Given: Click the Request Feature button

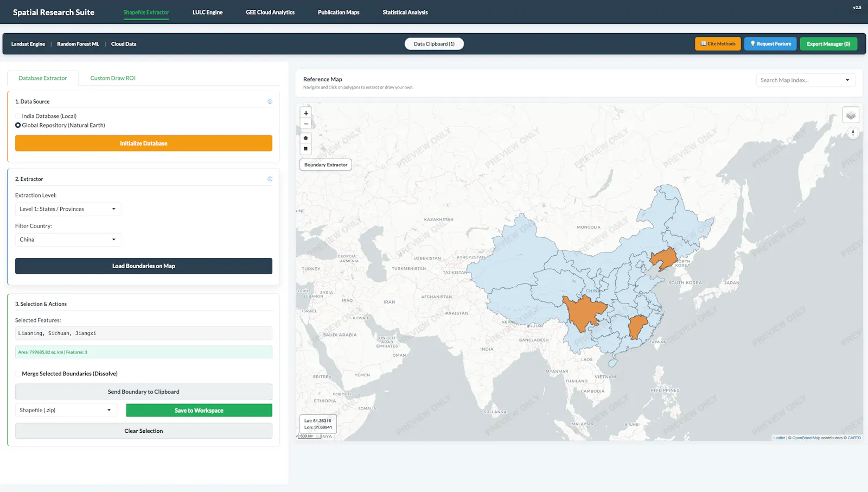Looking at the screenshot, I should point(770,44).
